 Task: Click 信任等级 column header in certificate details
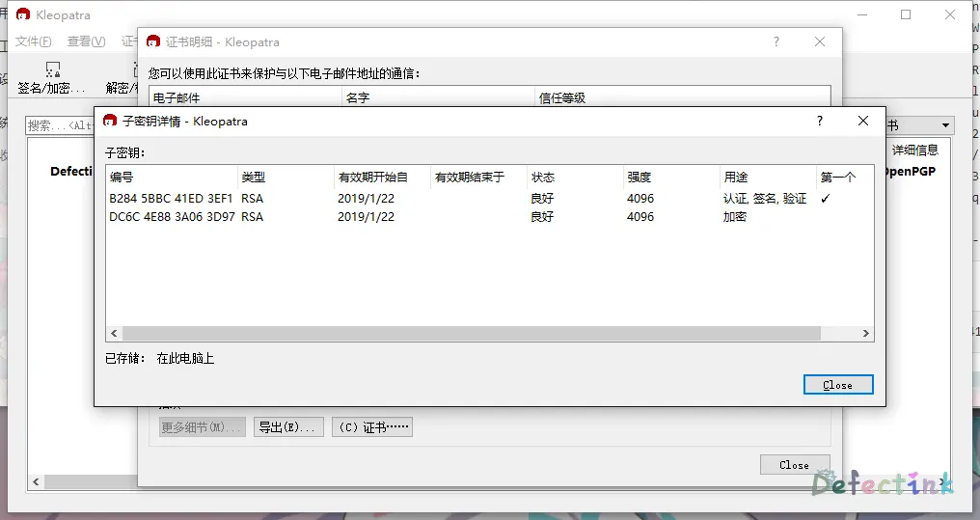pos(683,97)
